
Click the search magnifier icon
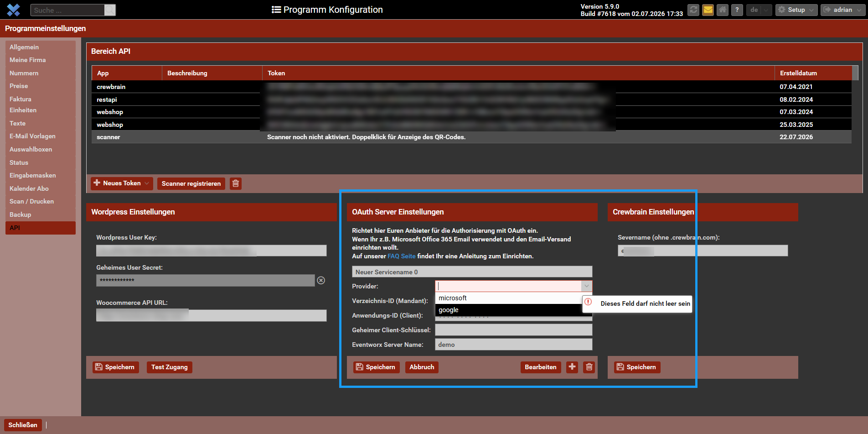pos(109,10)
